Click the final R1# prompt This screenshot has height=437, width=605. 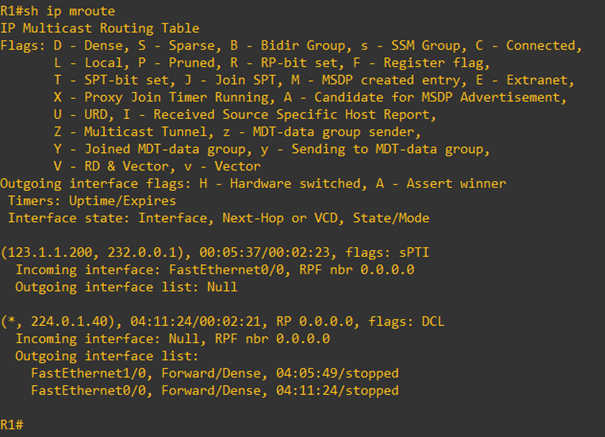[12, 425]
